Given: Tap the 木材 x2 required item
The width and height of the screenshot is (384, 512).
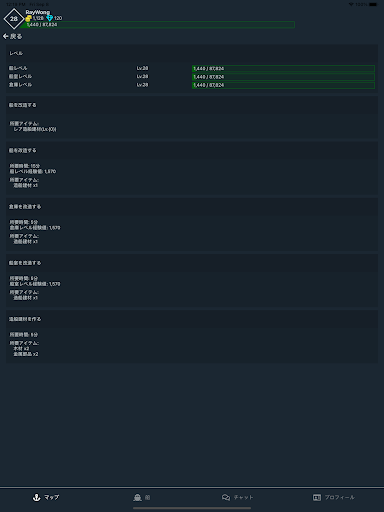Looking at the screenshot, I should point(21,348).
